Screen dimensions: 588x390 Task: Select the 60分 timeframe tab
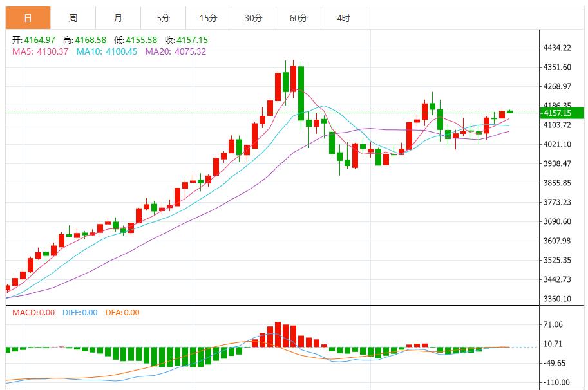pyautogui.click(x=298, y=19)
